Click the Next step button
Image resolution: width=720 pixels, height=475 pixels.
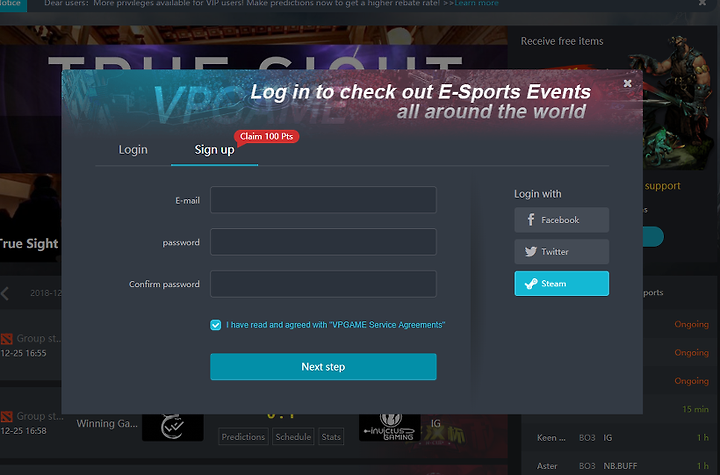(x=323, y=367)
